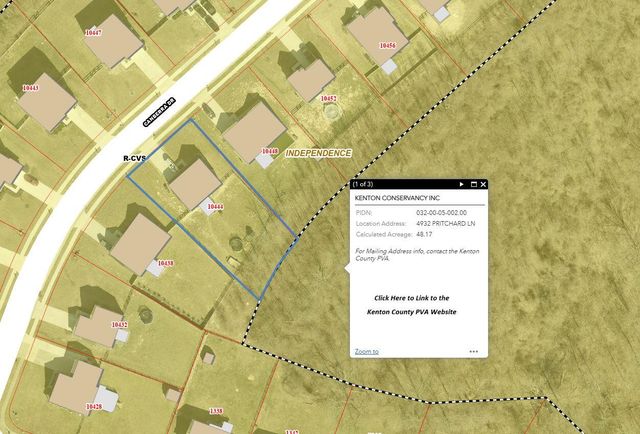
Task: Show next feature in popup
Action: point(461,185)
